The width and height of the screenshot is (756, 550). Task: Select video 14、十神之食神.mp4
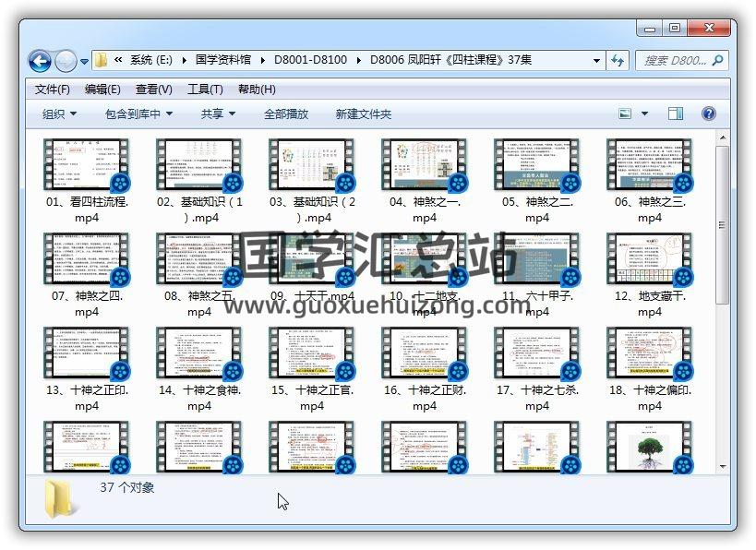pos(199,369)
